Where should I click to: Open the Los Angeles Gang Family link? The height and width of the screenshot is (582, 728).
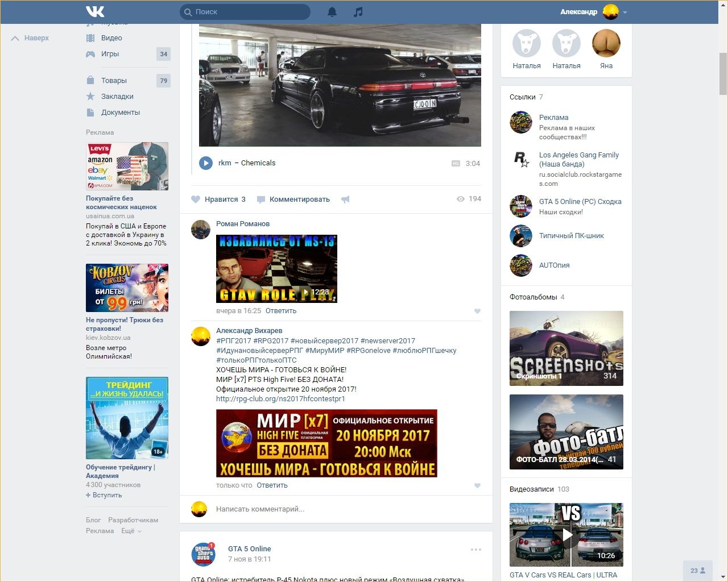coord(579,160)
